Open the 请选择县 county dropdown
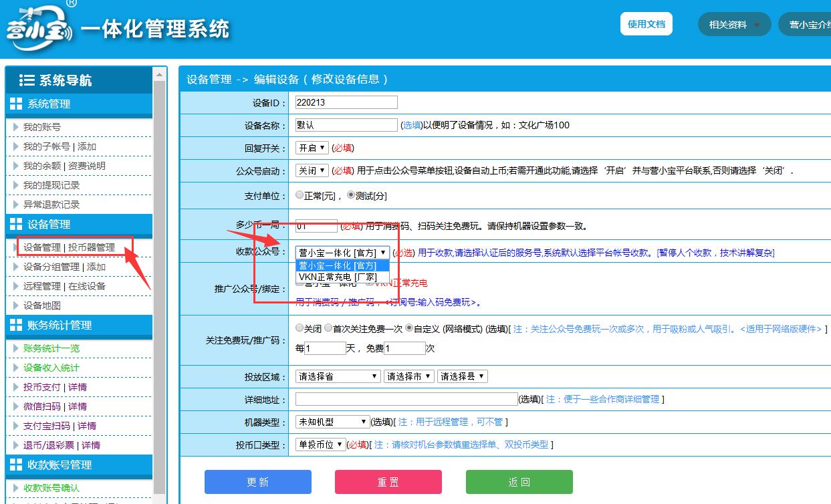831x504 pixels. tap(463, 376)
